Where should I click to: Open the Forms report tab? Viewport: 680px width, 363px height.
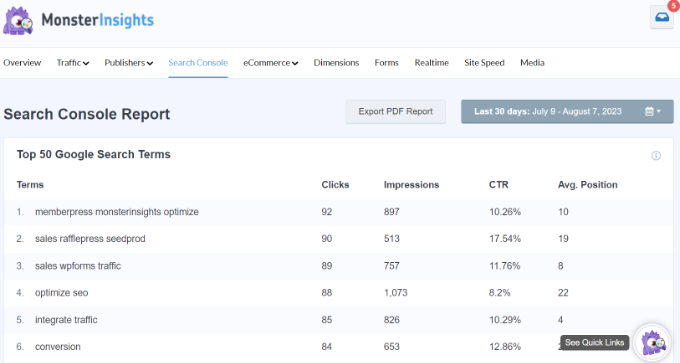386,63
